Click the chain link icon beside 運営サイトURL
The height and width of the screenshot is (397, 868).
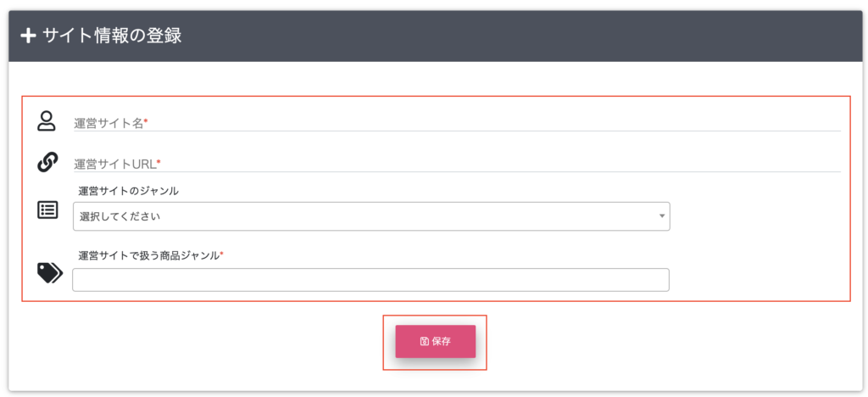click(47, 162)
